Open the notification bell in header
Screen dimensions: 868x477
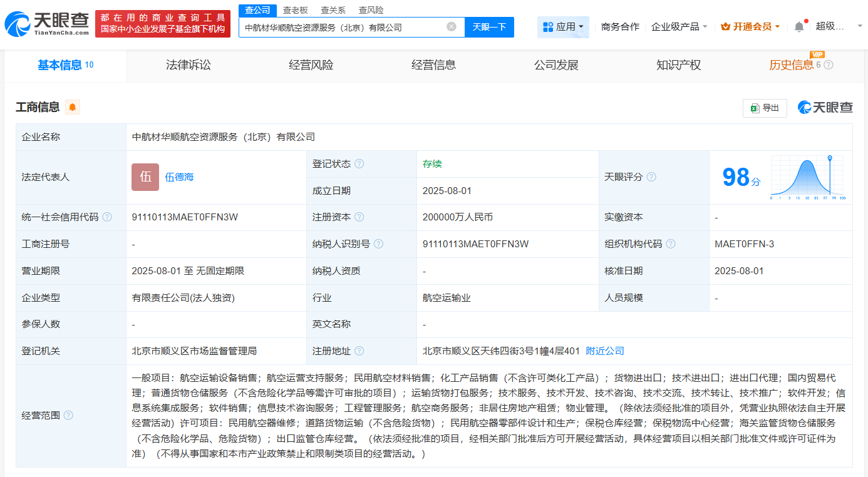798,27
